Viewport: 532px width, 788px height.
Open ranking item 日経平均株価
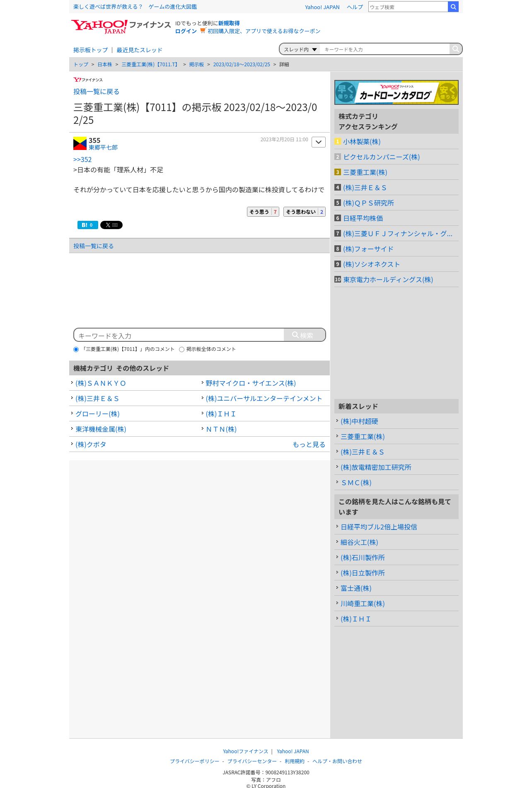click(363, 218)
